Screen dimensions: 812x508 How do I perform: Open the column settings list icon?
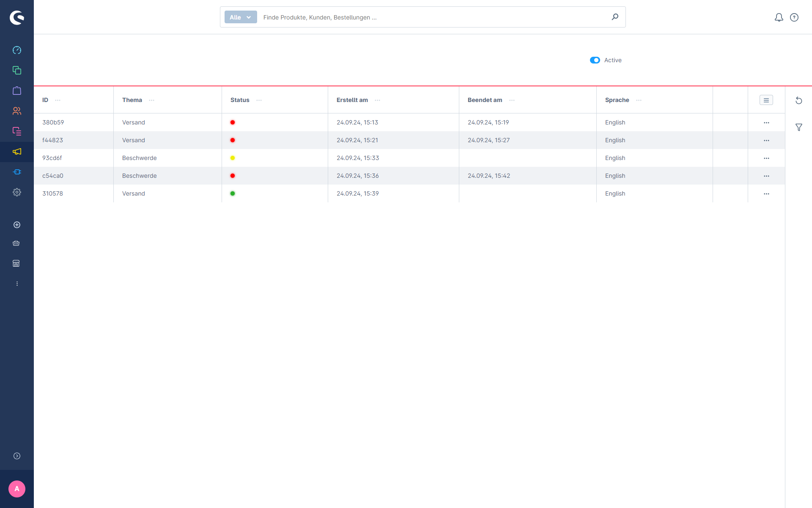[766, 100]
